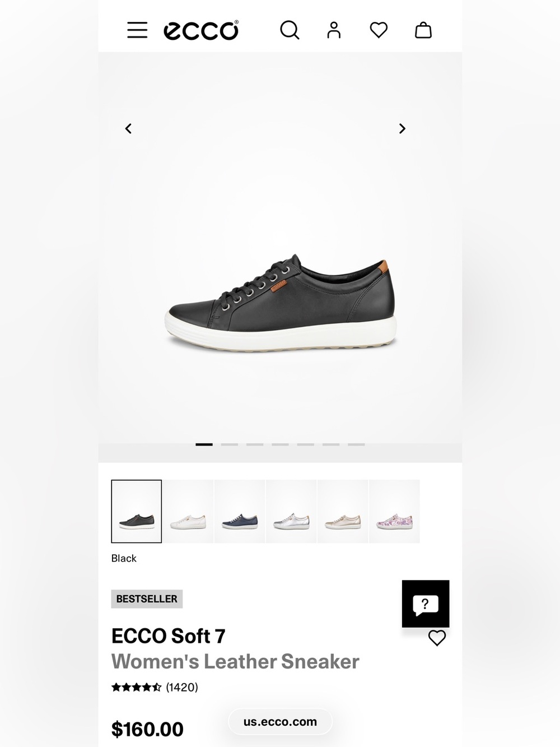Open the search magnifier icon
The width and height of the screenshot is (560, 747).
tap(290, 30)
